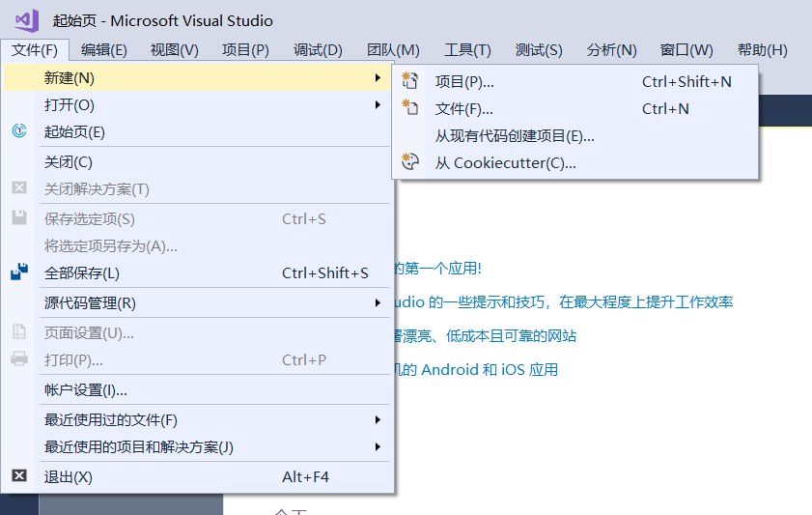Image resolution: width=812 pixels, height=515 pixels.
Task: Open the 帮助(H) menu
Action: pos(763,50)
